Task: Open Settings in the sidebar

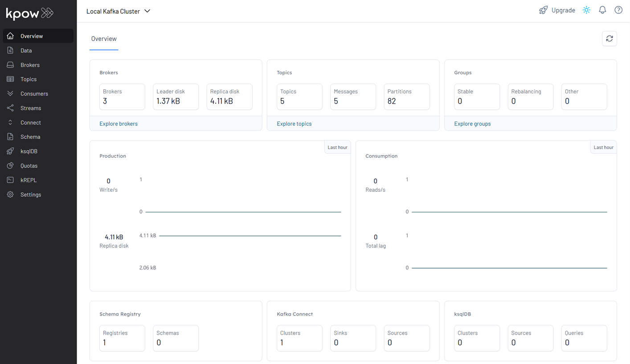Action: [x=38, y=194]
